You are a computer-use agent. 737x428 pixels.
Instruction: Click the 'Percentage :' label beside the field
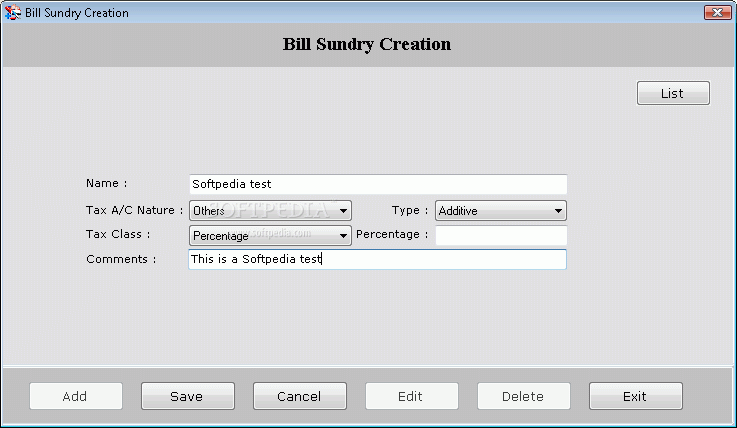tap(392, 234)
